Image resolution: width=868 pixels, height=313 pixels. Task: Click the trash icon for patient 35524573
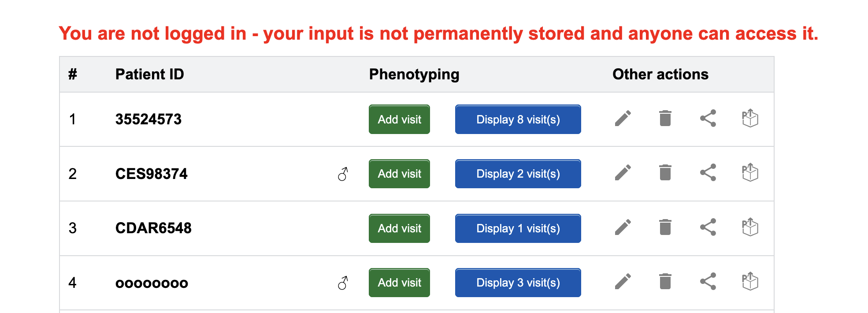[665, 118]
